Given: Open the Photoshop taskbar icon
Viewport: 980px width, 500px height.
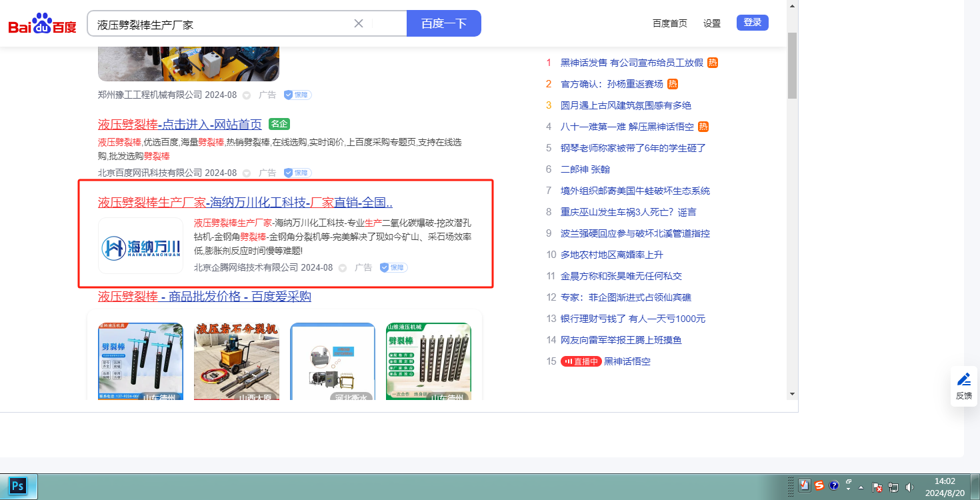Looking at the screenshot, I should coord(19,486).
